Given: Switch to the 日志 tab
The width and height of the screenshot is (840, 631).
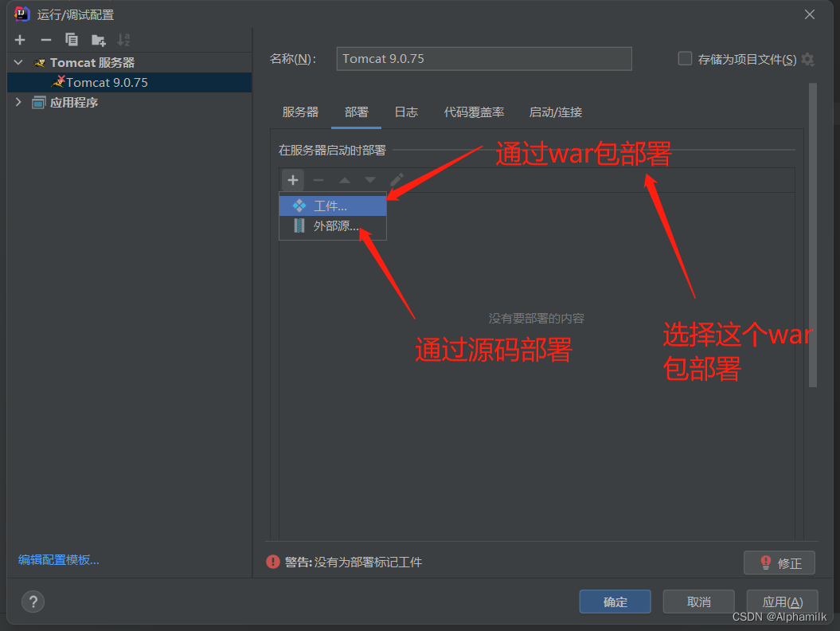Looking at the screenshot, I should [406, 112].
